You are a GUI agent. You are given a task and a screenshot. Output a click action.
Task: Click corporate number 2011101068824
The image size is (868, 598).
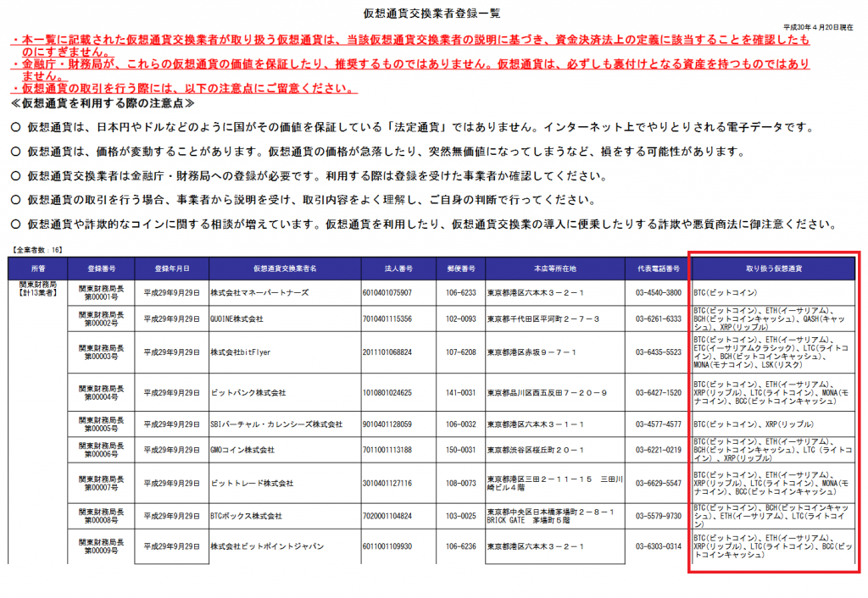pyautogui.click(x=387, y=352)
